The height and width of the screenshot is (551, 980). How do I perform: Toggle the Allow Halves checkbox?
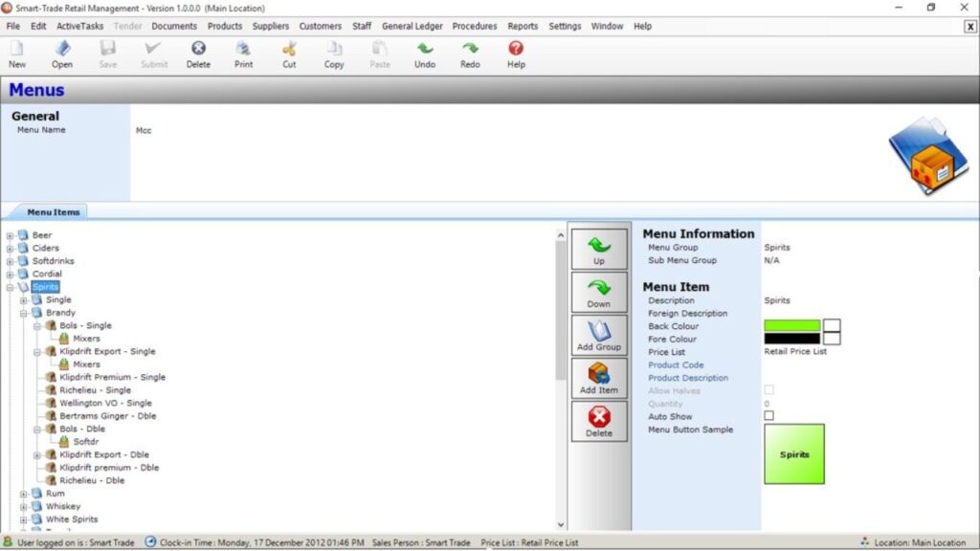tap(767, 389)
